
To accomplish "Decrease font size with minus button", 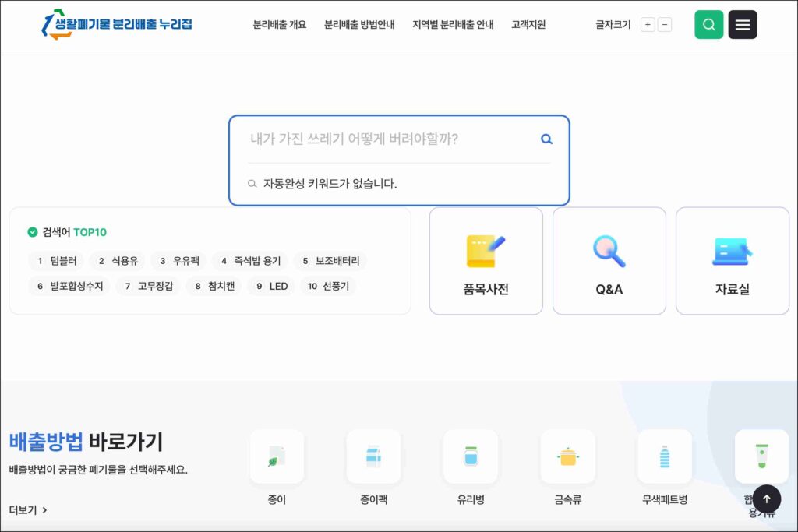I will coord(665,25).
